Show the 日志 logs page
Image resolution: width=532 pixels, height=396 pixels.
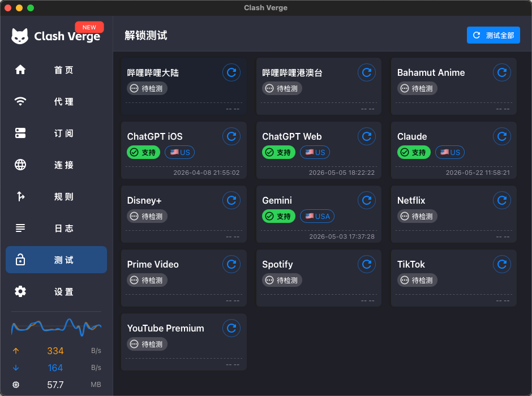[x=57, y=228]
